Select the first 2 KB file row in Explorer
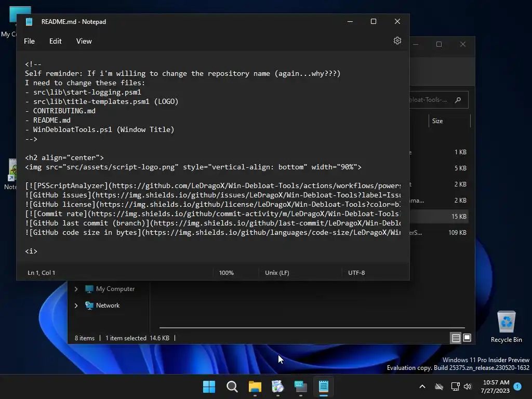The height and width of the screenshot is (399, 532). 439,184
